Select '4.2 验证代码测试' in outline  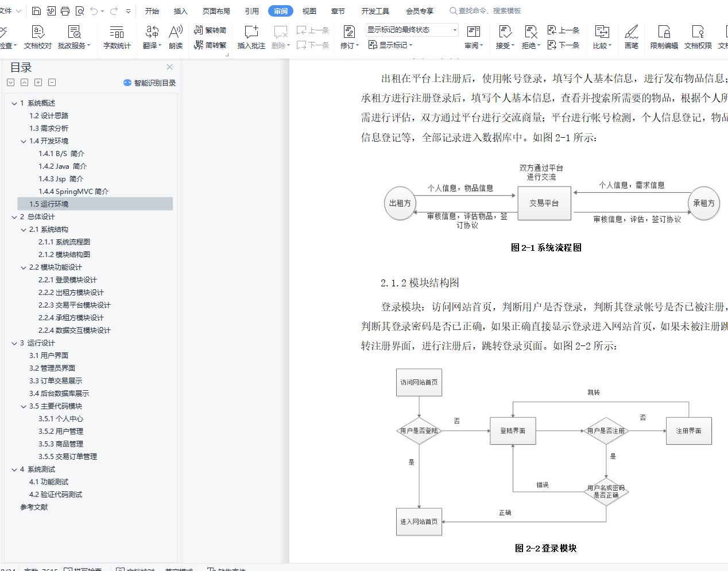[x=56, y=495]
